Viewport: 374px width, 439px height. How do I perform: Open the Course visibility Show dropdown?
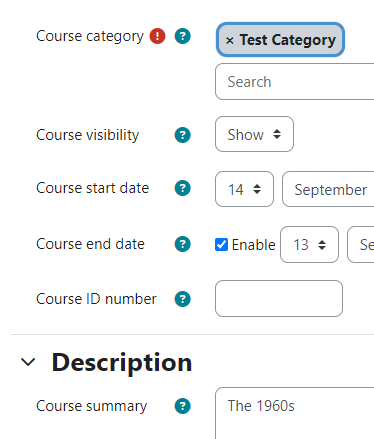[254, 134]
